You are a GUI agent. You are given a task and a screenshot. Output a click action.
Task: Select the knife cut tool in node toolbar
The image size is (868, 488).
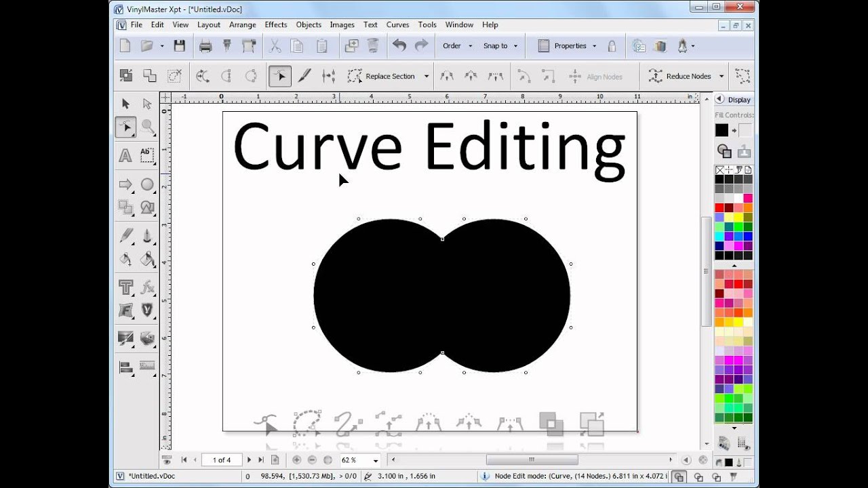point(304,76)
